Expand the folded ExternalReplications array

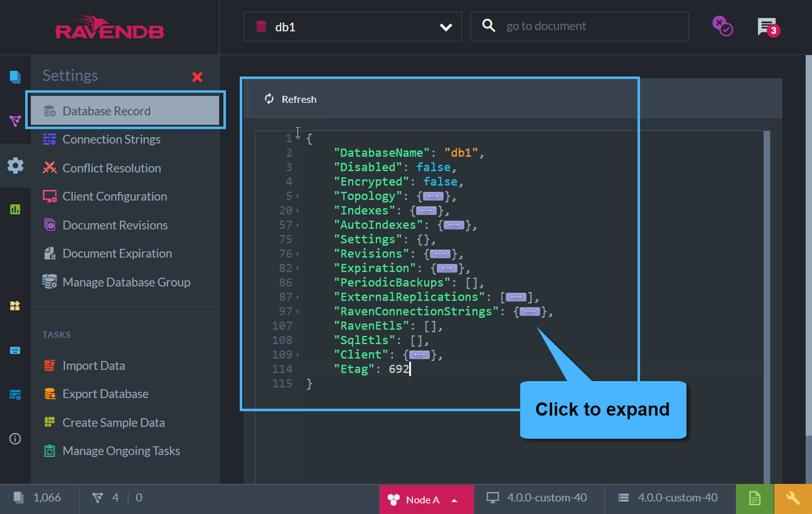(518, 297)
